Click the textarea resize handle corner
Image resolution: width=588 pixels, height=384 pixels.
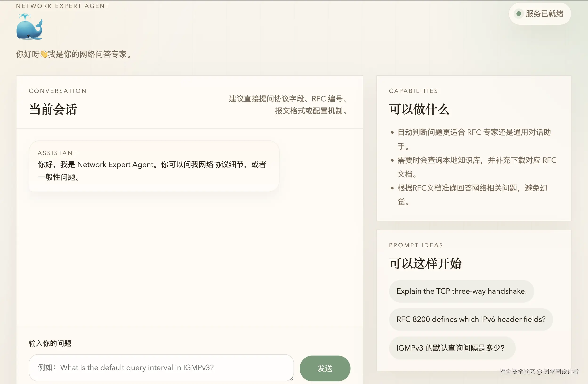click(x=291, y=379)
